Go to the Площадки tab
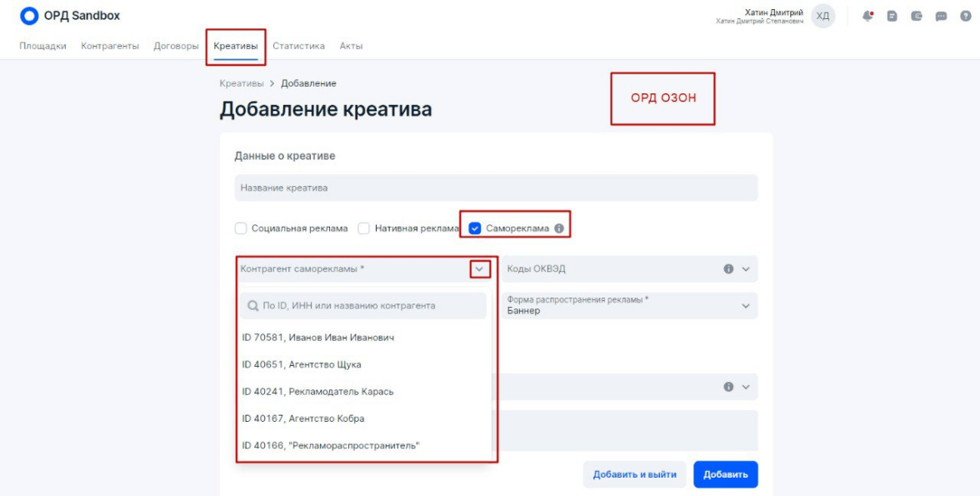980x496 pixels. (42, 46)
